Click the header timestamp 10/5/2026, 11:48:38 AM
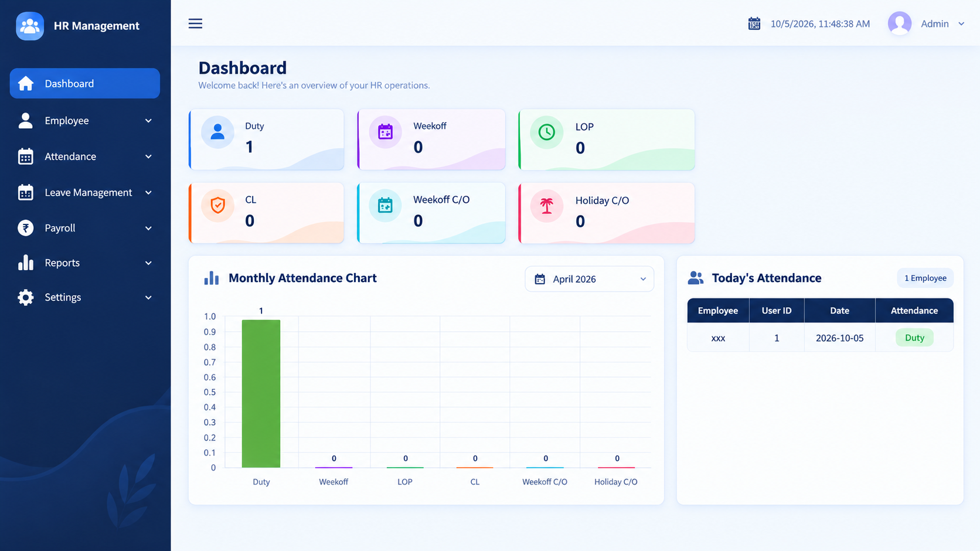 (820, 24)
